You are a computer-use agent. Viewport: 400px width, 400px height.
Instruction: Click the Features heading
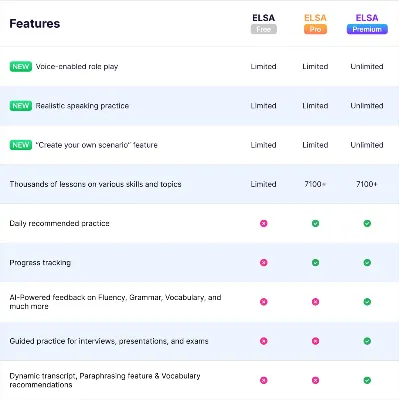[35, 24]
